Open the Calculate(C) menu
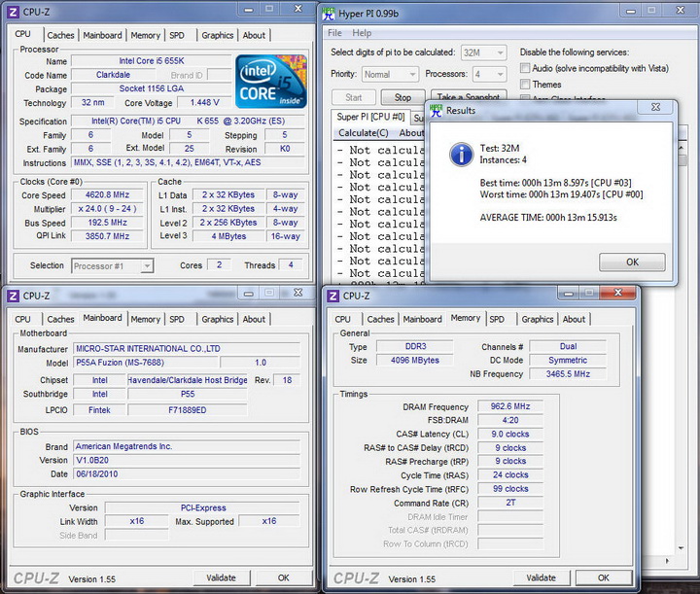700x594 pixels. pos(363,133)
